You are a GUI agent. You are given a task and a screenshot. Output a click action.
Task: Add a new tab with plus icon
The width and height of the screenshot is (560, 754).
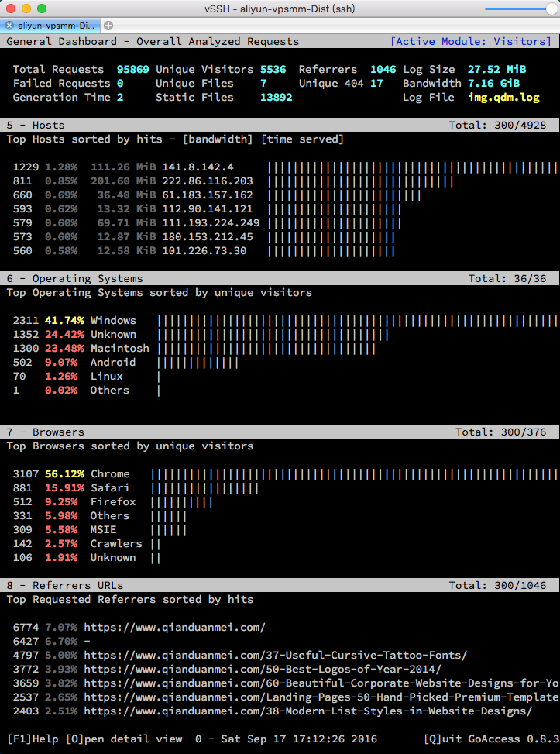coord(108,26)
